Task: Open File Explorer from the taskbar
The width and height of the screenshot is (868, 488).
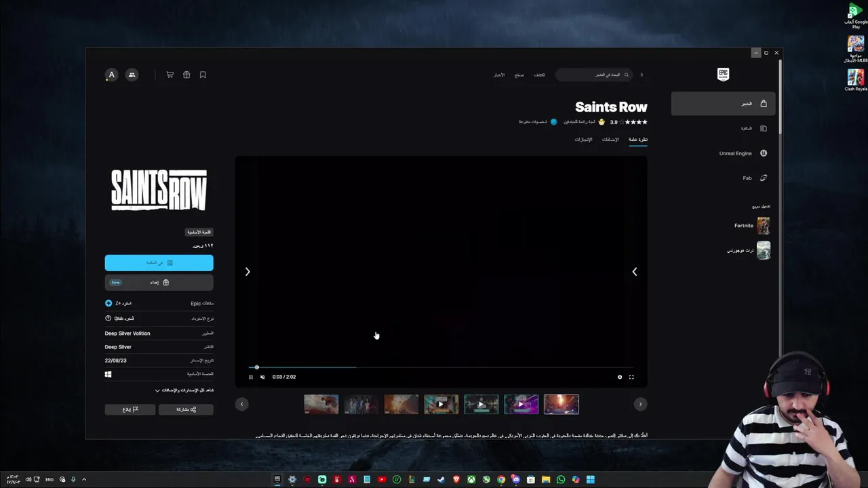Action: point(546,480)
